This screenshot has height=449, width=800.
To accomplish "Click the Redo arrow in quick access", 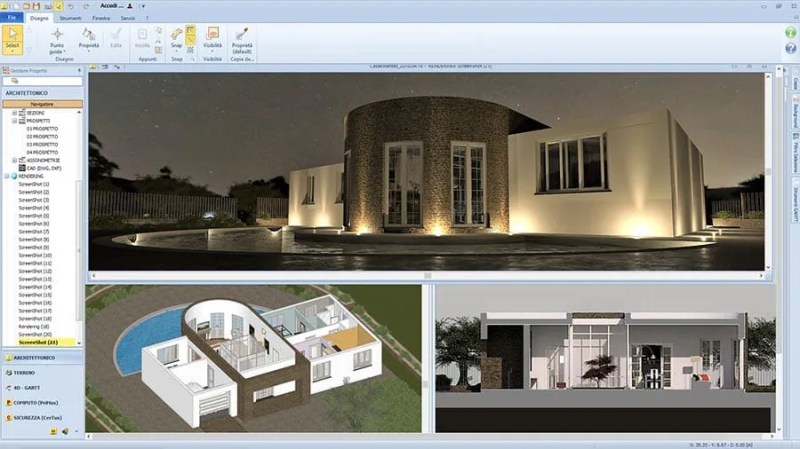I will 86,6.
